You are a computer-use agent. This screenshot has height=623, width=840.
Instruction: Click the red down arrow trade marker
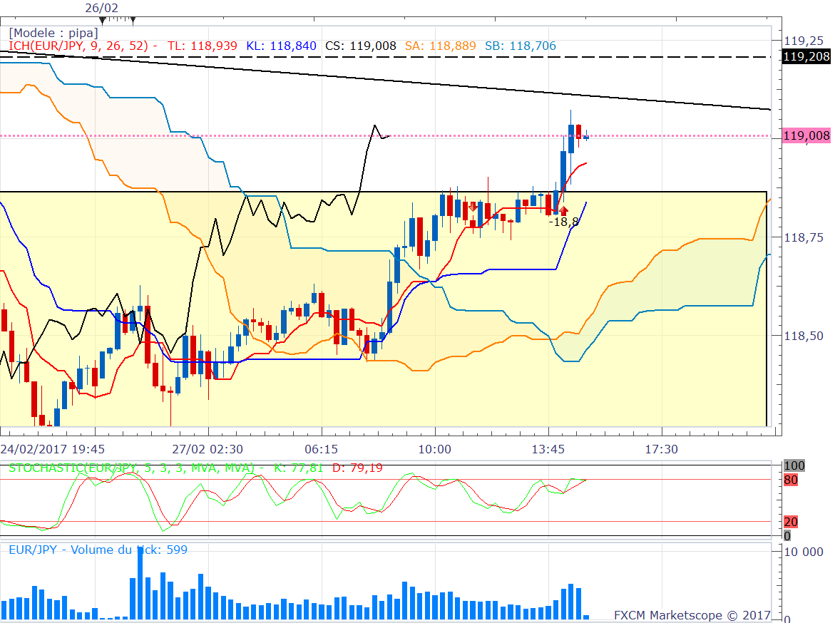pos(473,207)
